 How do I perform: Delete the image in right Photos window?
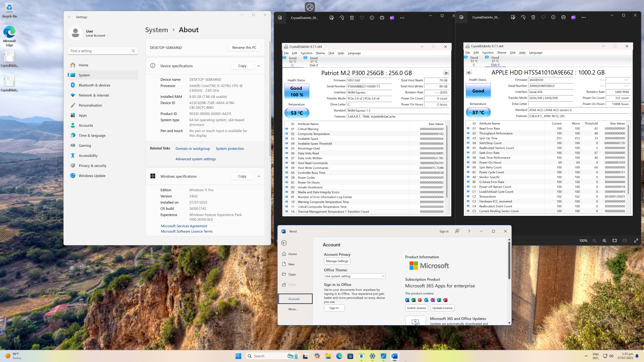pyautogui.click(x=533, y=17)
